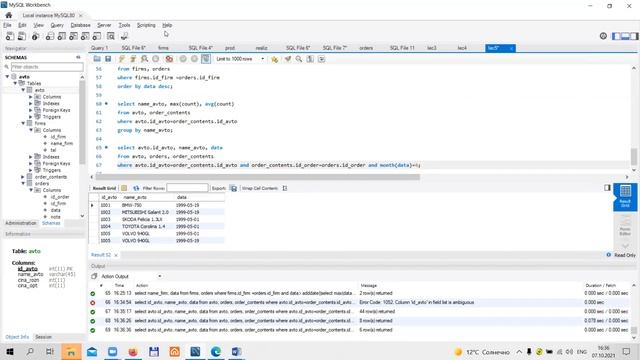Click the editor horizontal scrollbar
The width and height of the screenshot is (640, 360).
[x=257, y=177]
